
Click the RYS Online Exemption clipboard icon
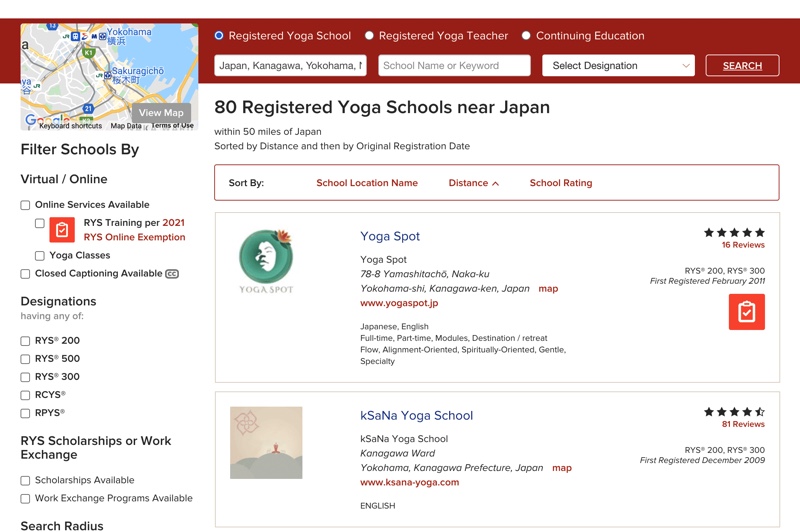pos(62,230)
